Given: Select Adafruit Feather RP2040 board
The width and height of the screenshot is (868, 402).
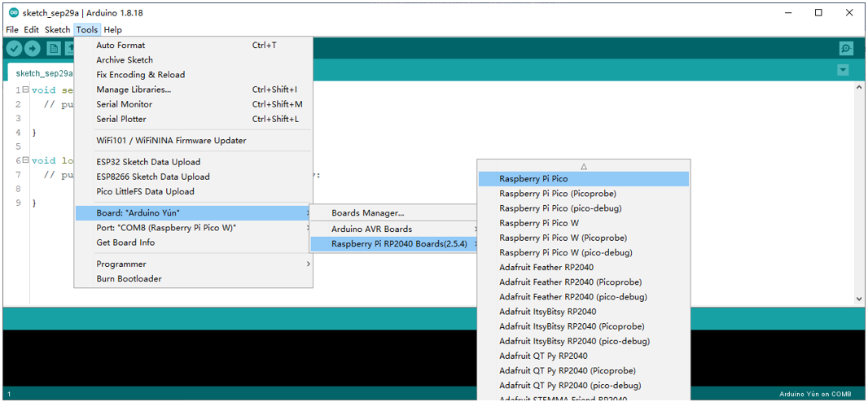Looking at the screenshot, I should point(584,267).
